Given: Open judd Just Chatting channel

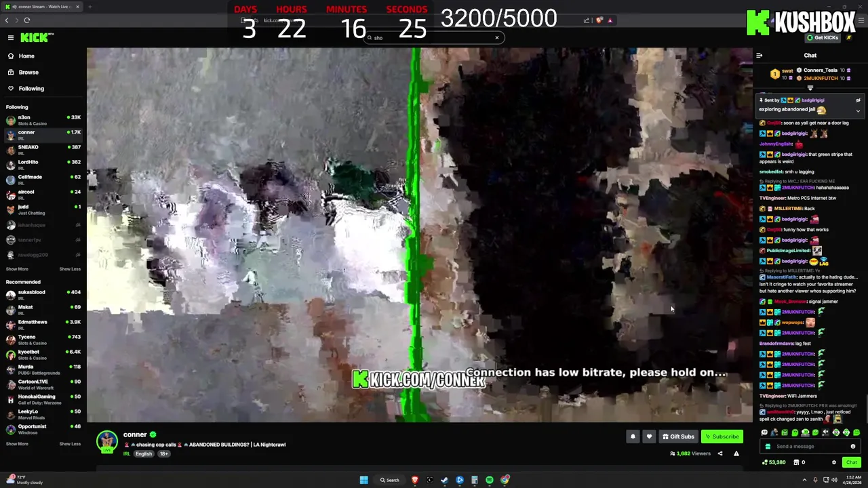Looking at the screenshot, I should [x=42, y=209].
